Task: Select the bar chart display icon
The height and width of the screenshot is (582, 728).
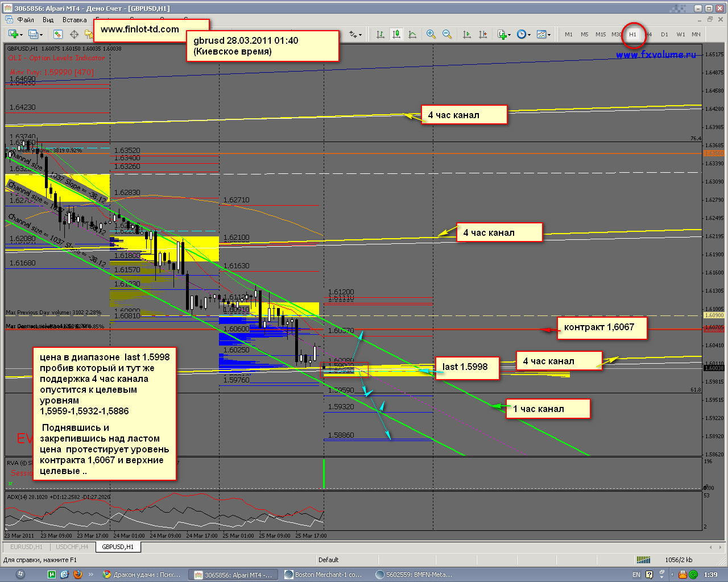Action: 380,34
